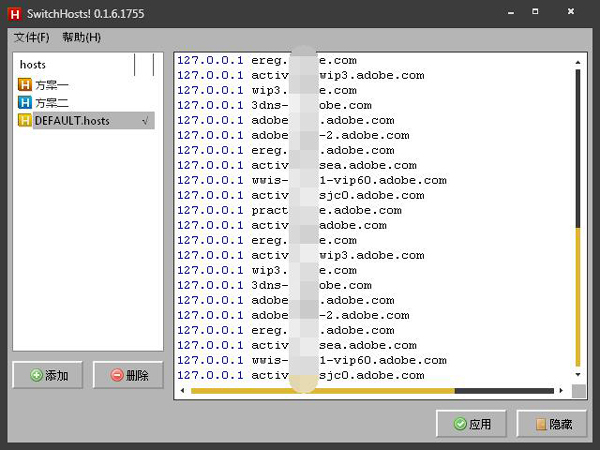Click the vertical scrollbar up arrow

tap(578, 62)
